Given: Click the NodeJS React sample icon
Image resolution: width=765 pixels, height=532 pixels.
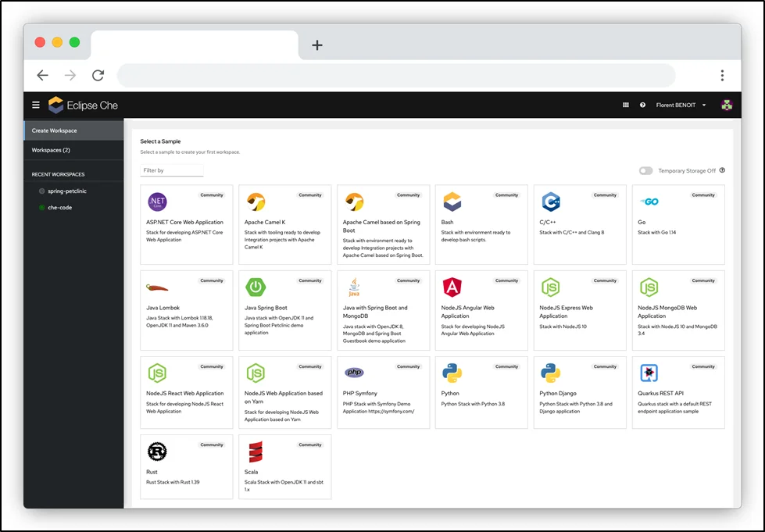Looking at the screenshot, I should tap(157, 373).
